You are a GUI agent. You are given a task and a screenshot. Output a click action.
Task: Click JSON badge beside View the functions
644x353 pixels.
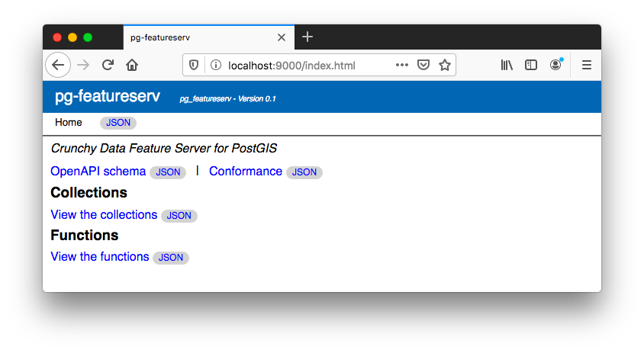(x=171, y=258)
